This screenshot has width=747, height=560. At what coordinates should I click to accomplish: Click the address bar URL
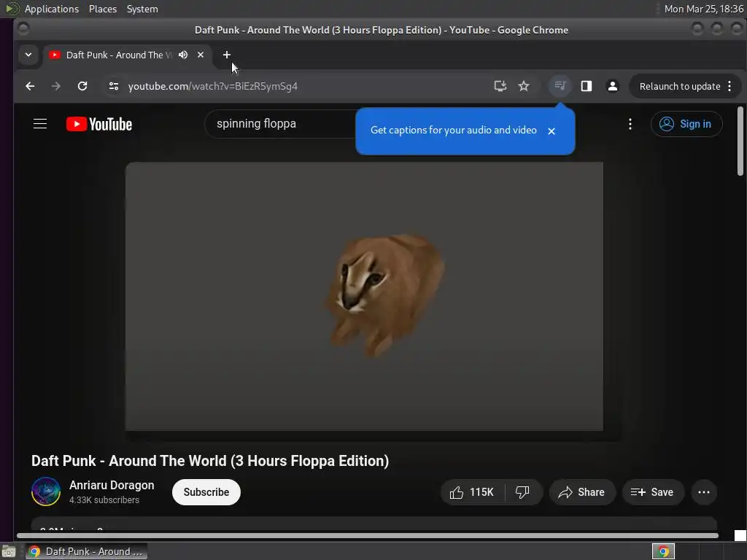coord(212,86)
